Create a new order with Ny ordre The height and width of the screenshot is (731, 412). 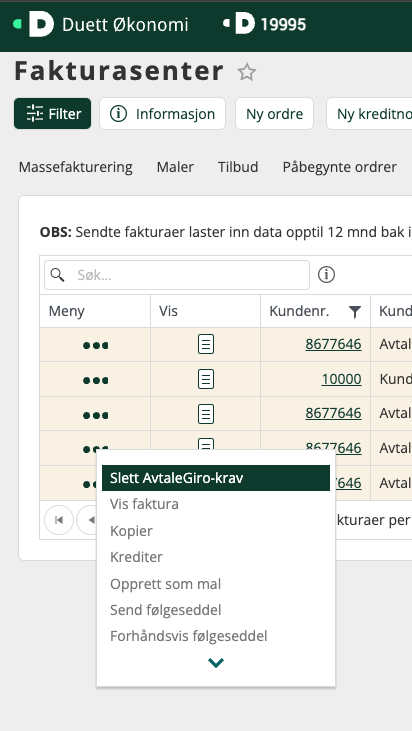pyautogui.click(x=275, y=114)
